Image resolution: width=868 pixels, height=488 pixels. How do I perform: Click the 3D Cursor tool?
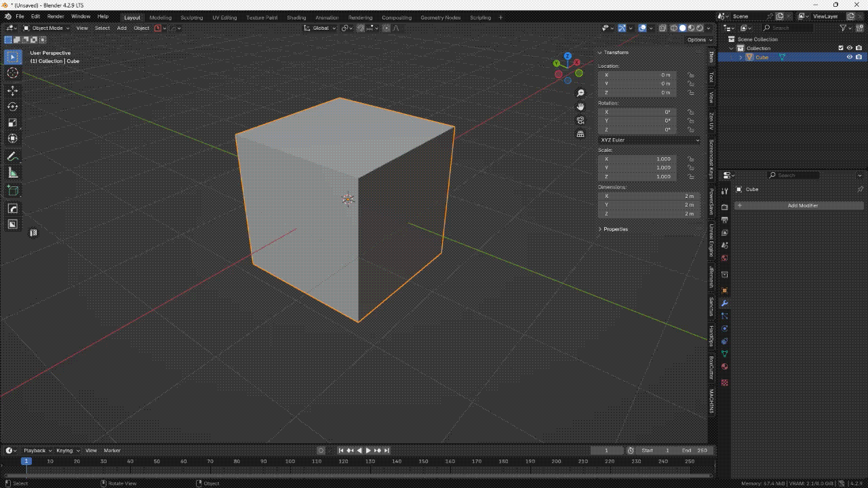(12, 73)
